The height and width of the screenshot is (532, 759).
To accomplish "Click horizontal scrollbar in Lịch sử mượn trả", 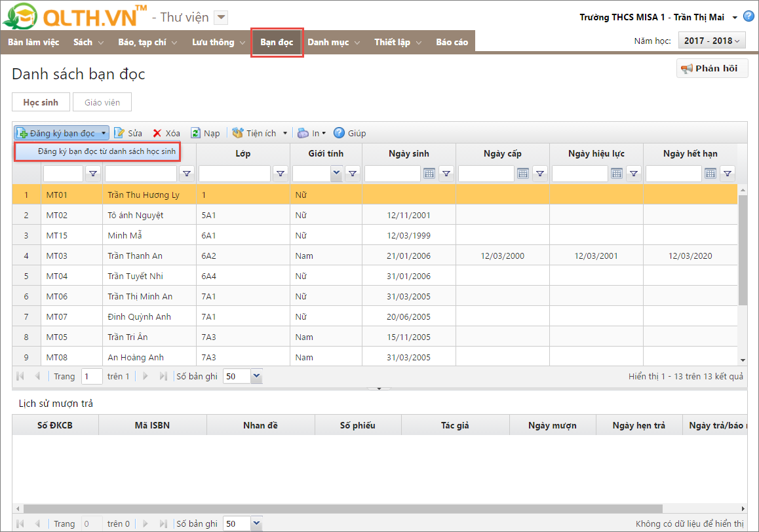I will click(341, 508).
